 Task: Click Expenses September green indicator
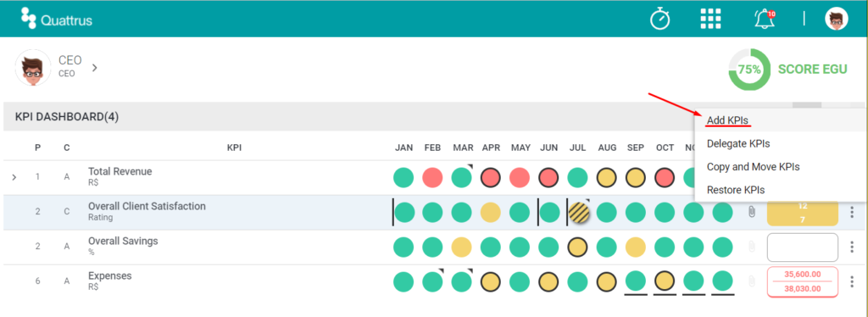[x=636, y=281]
